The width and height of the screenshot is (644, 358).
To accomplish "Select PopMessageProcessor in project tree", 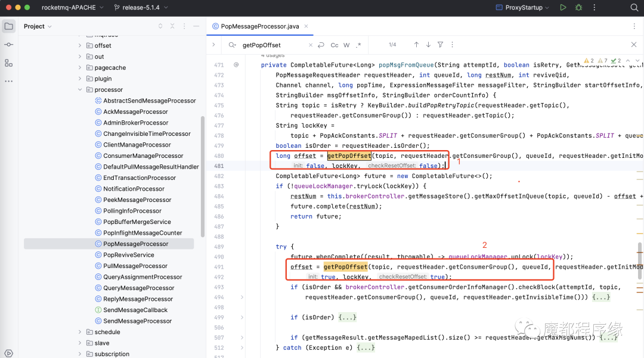I will [x=135, y=244].
